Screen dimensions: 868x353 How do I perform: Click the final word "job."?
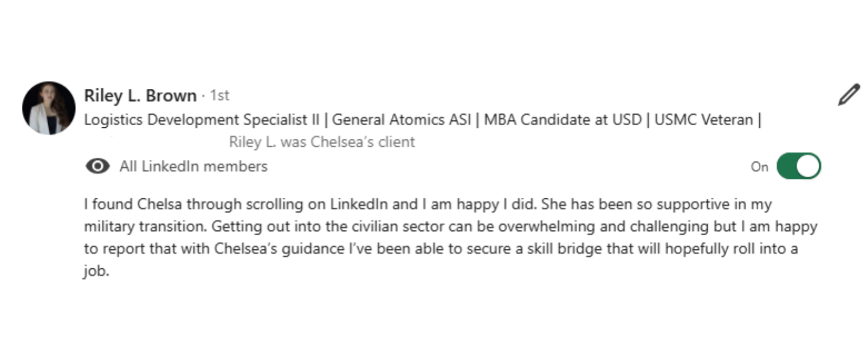pos(96,272)
